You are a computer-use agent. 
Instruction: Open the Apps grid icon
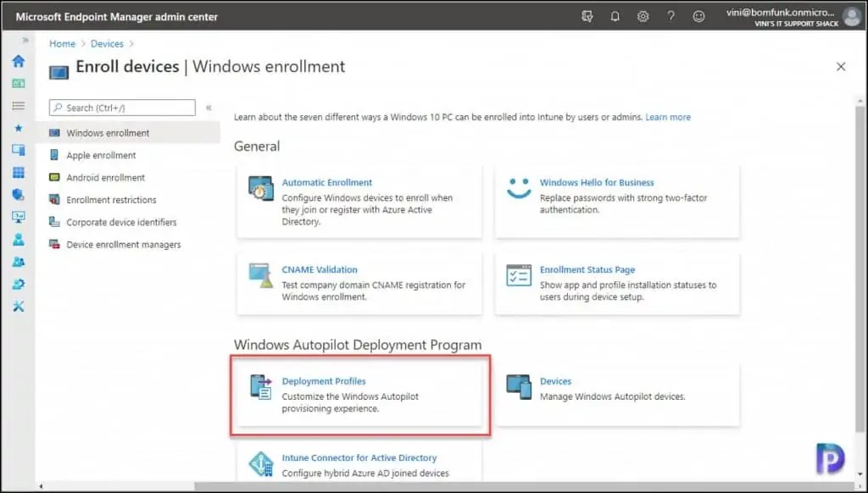tap(19, 172)
